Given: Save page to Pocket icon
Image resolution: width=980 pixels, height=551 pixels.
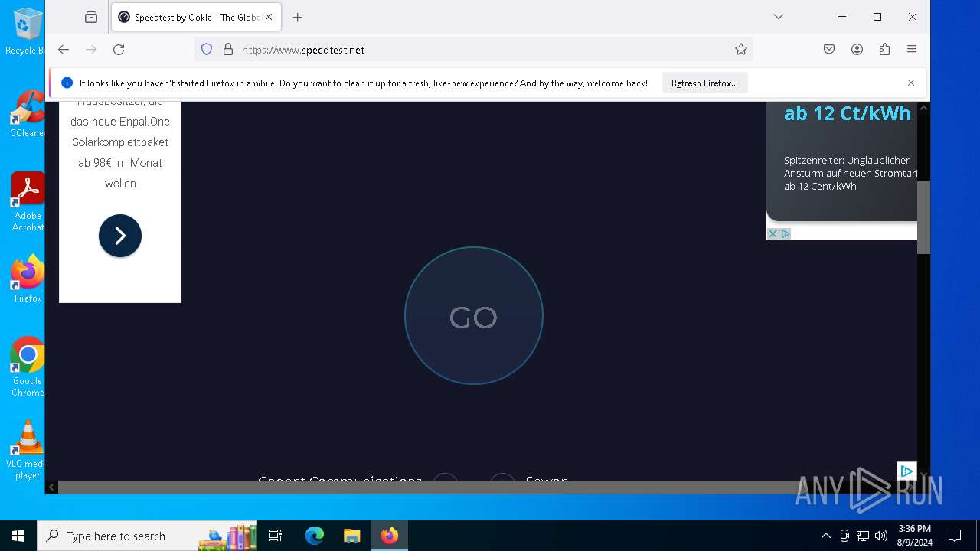Looking at the screenshot, I should (829, 50).
